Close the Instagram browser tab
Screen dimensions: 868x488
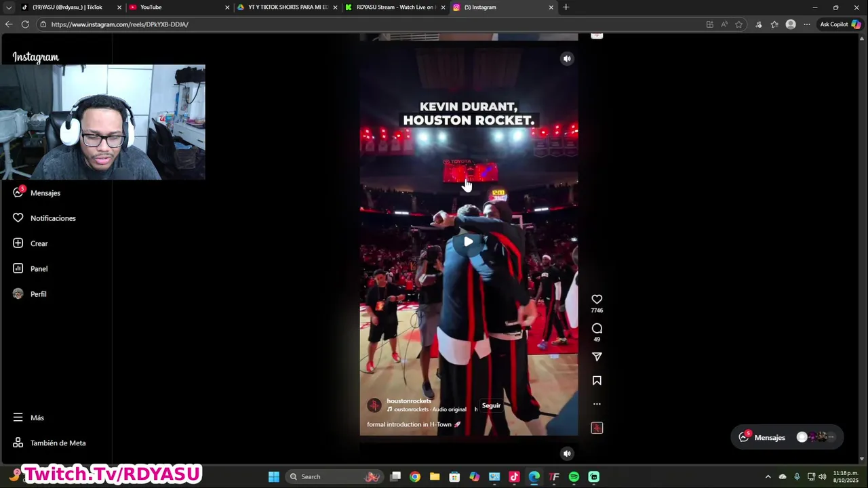(551, 7)
